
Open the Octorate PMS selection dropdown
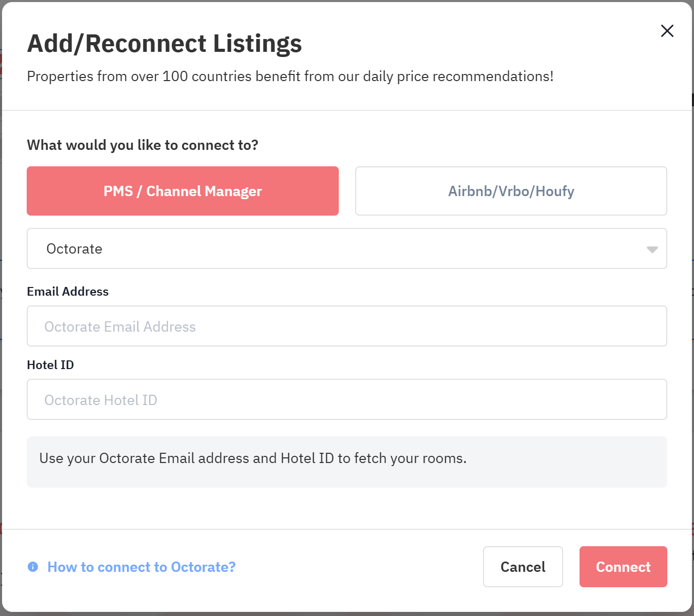pyautogui.click(x=347, y=248)
